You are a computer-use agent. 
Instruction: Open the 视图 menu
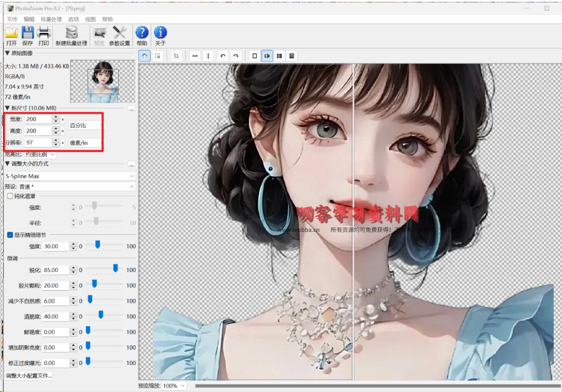pyautogui.click(x=91, y=19)
